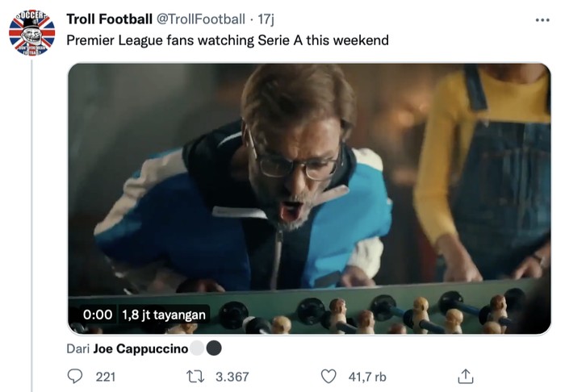
Task: Click the tweet text about Serie A
Action: pos(227,40)
